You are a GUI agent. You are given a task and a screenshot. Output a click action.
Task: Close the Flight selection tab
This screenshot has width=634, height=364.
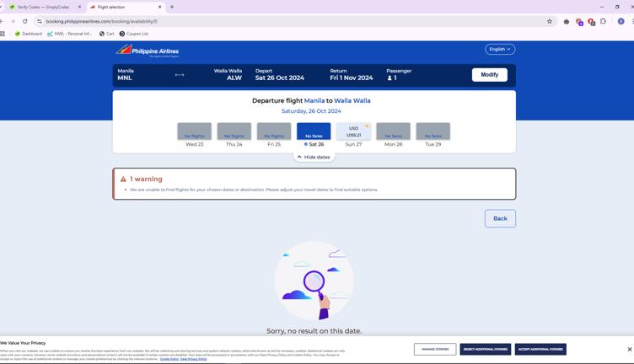point(159,7)
